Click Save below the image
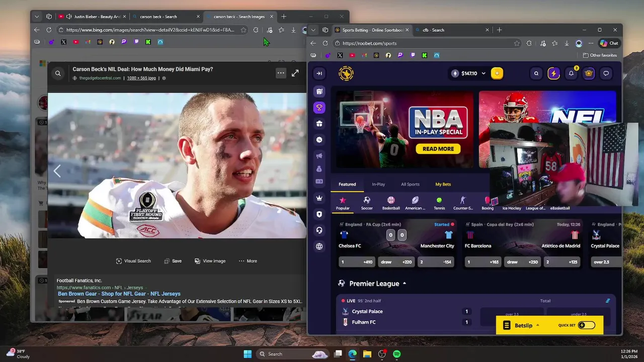The height and width of the screenshot is (362, 644). pyautogui.click(x=173, y=261)
